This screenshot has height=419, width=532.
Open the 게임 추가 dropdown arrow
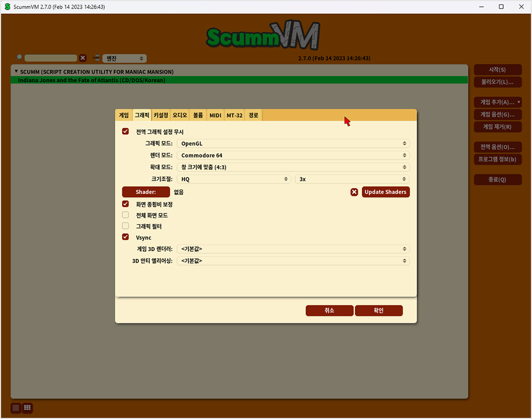click(x=519, y=102)
